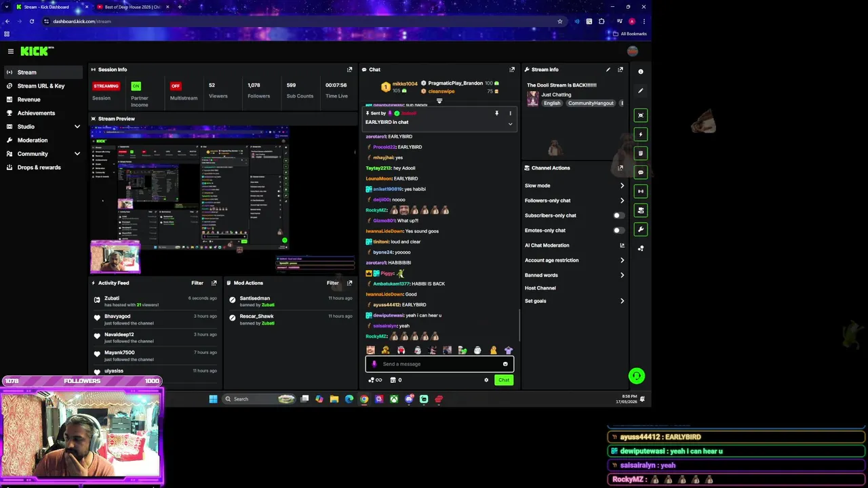The width and height of the screenshot is (868, 488).
Task: Open the AI Chat Moderation external link icon
Action: pos(622,245)
